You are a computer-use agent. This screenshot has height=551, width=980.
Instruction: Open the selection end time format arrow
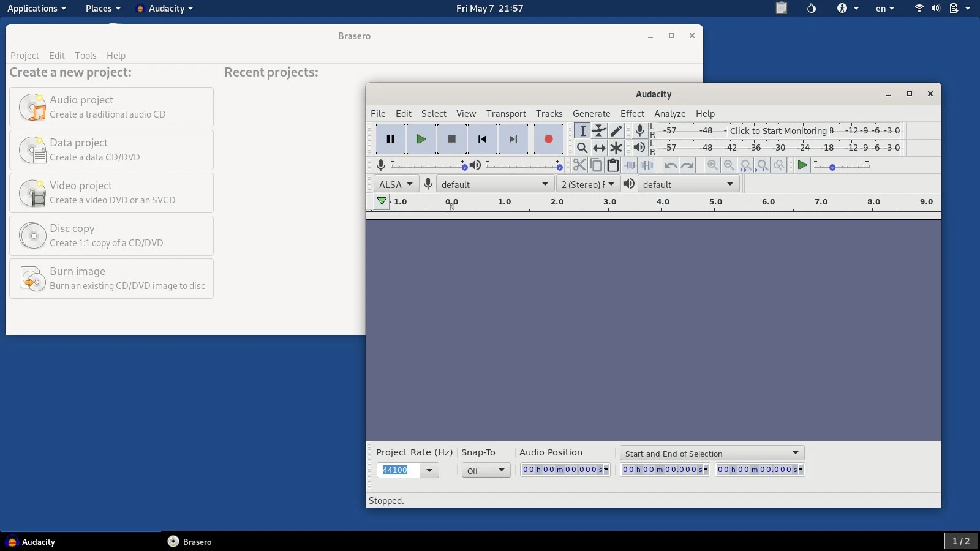[801, 470]
